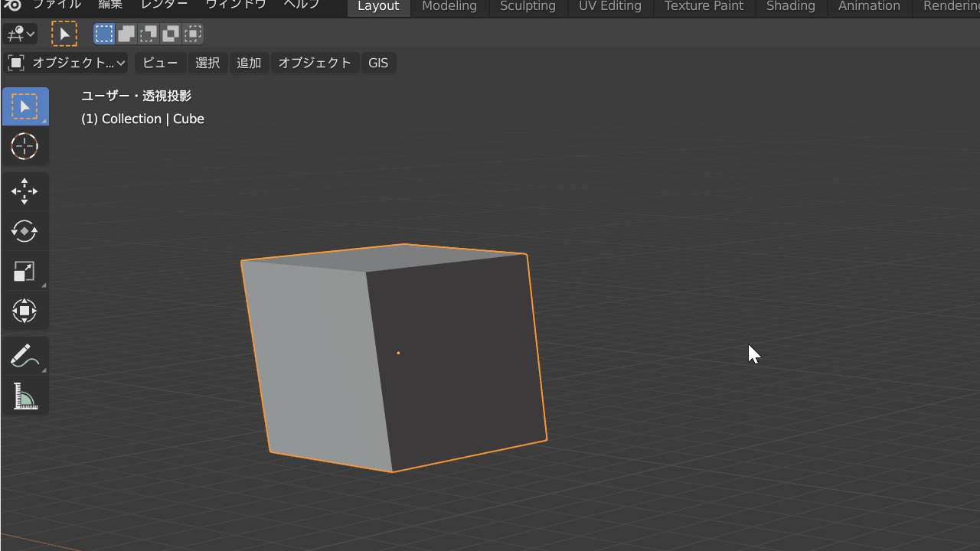Activate the combined Transform tool

[25, 311]
